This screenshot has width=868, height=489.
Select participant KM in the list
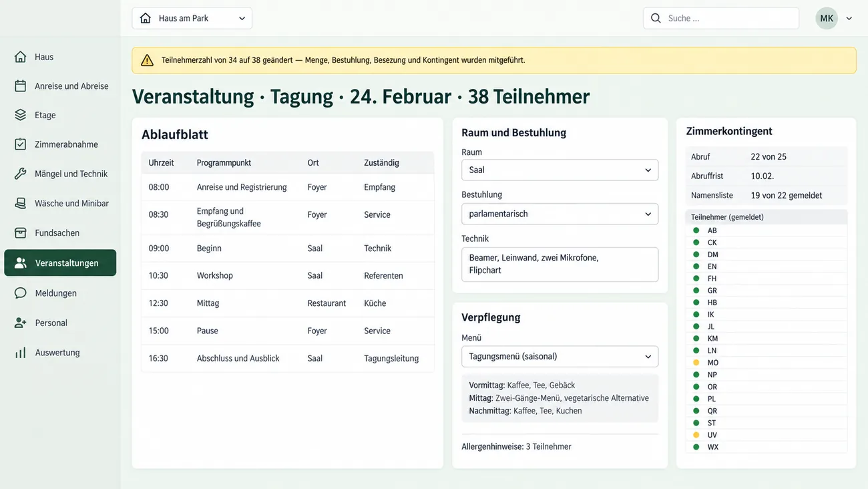tap(767, 339)
